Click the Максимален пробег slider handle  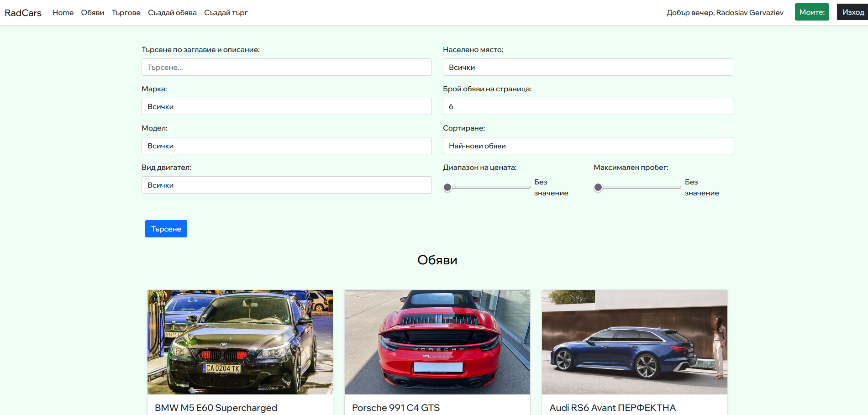point(597,187)
